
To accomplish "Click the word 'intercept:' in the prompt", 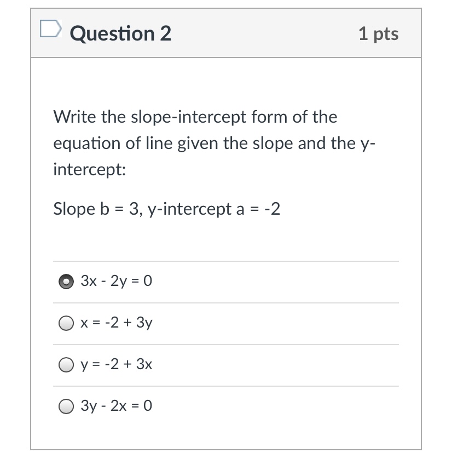I will [90, 169].
